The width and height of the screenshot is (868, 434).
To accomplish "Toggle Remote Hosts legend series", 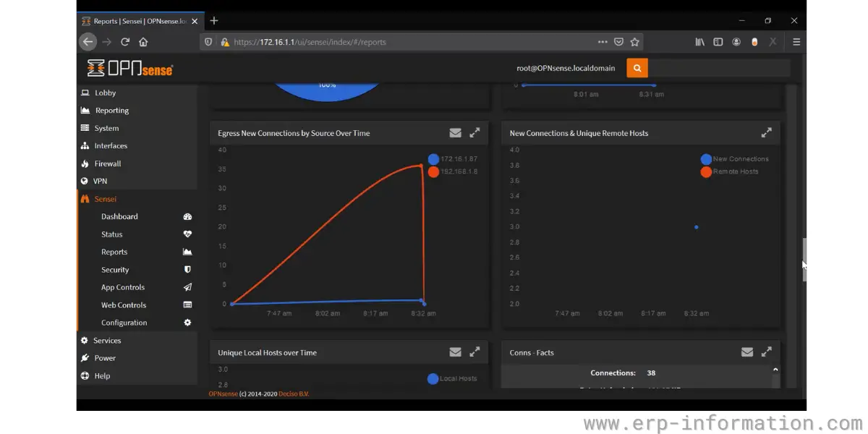I will pyautogui.click(x=730, y=172).
